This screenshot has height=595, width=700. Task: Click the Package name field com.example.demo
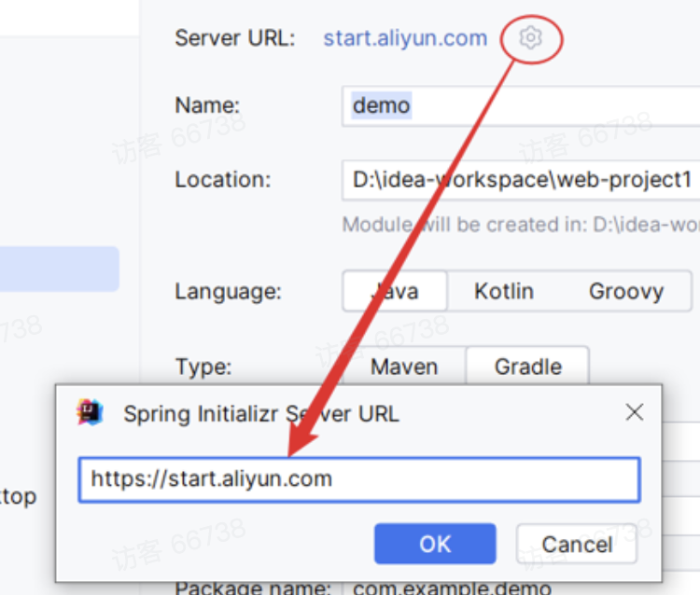point(521,587)
